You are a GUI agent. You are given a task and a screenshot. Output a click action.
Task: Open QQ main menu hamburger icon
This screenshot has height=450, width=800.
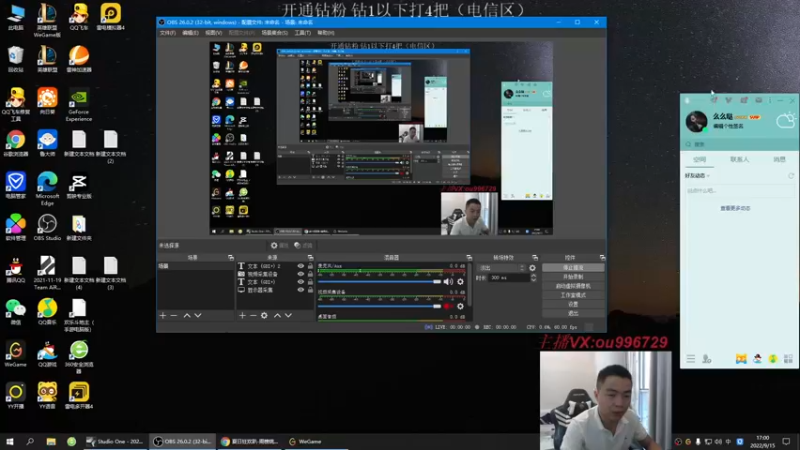(x=690, y=359)
